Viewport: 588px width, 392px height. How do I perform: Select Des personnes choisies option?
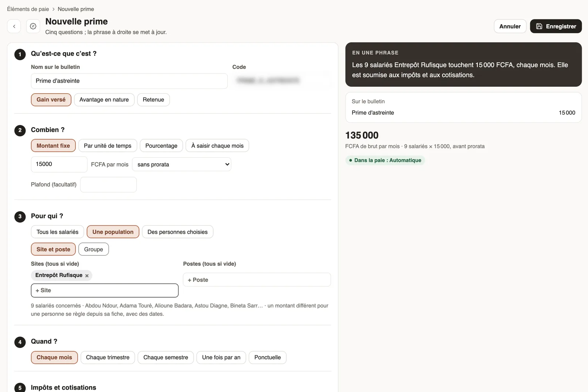tap(178, 232)
